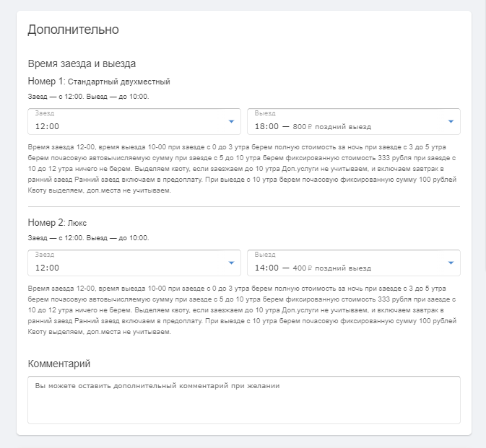Open the 18:00 — 800 ₽ поздний выезд selector
The image size is (486, 448).
point(354,121)
